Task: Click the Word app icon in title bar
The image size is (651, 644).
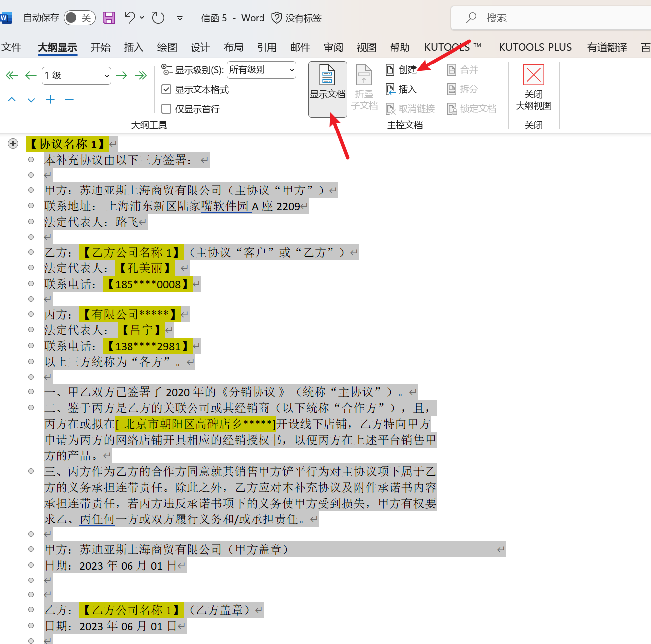Action: (x=5, y=18)
